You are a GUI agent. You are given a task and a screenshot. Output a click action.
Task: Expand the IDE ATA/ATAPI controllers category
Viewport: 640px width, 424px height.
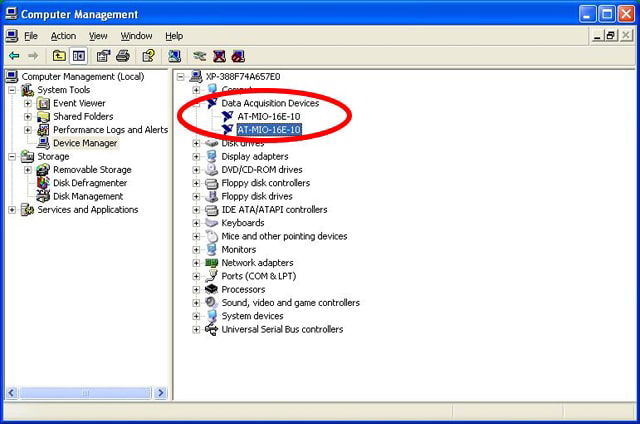tap(196, 210)
